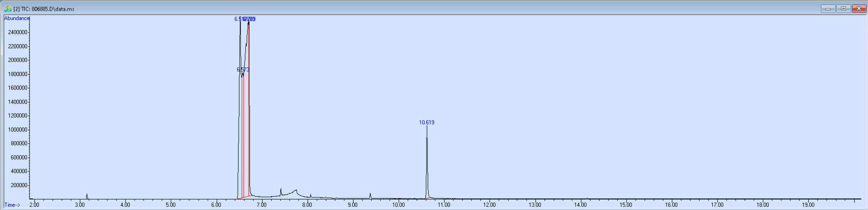
Task: Click the 3.00 time axis label
Action: [x=80, y=205]
